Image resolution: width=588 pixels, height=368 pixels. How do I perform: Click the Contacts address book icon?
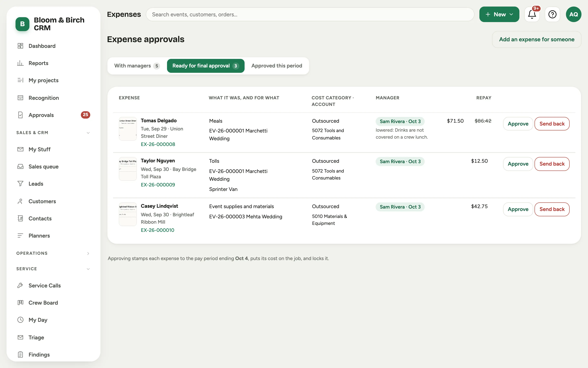(20, 218)
